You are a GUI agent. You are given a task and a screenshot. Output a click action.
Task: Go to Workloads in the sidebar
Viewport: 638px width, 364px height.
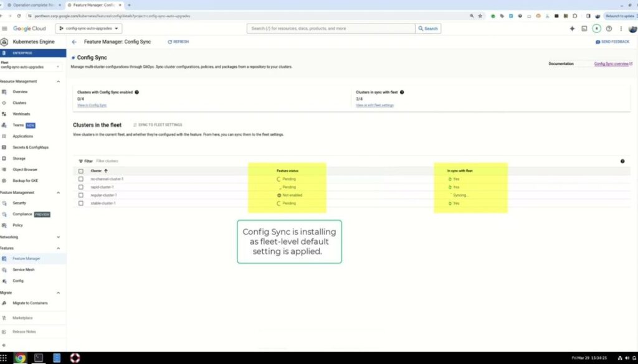point(21,114)
